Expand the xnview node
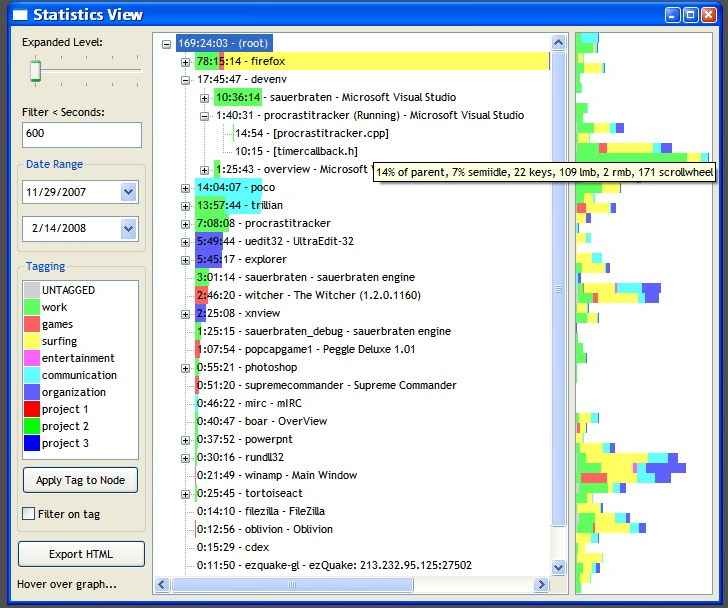Screen dimensions: 728x608 pyautogui.click(x=185, y=314)
